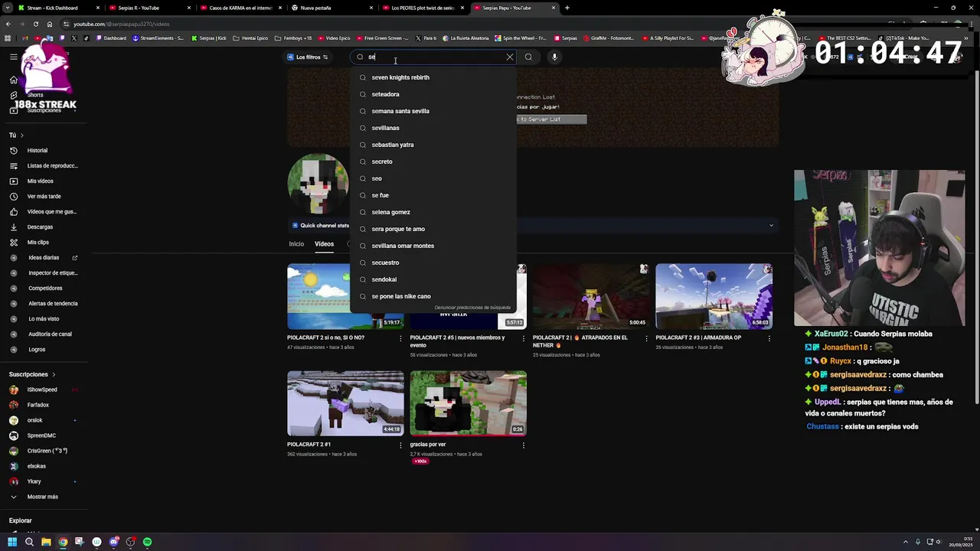Click the browser address bar URL
980x551 pixels.
click(121, 24)
